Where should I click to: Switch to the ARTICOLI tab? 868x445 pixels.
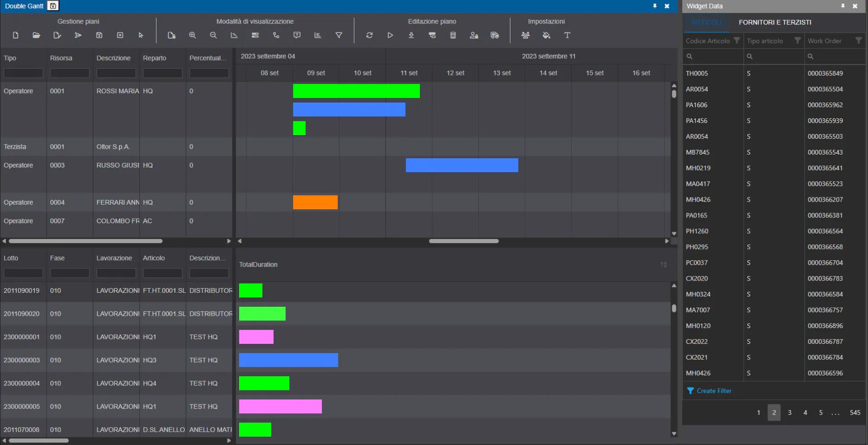pos(706,22)
